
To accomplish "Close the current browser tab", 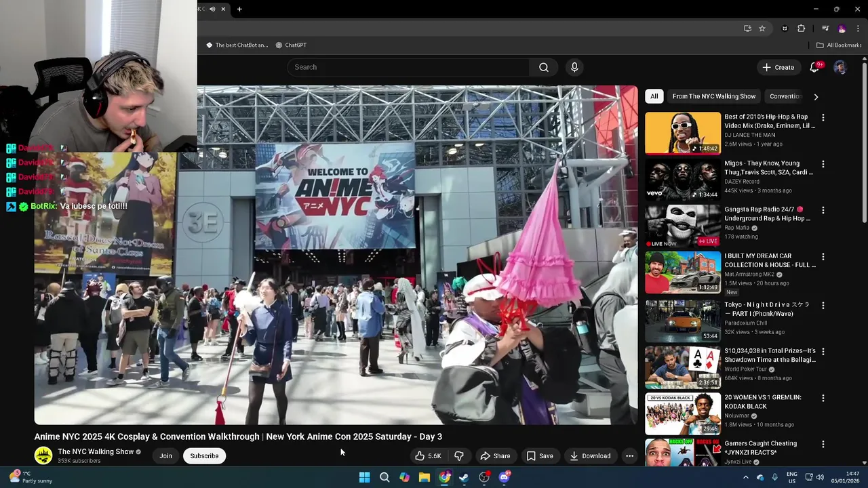I will point(222,9).
